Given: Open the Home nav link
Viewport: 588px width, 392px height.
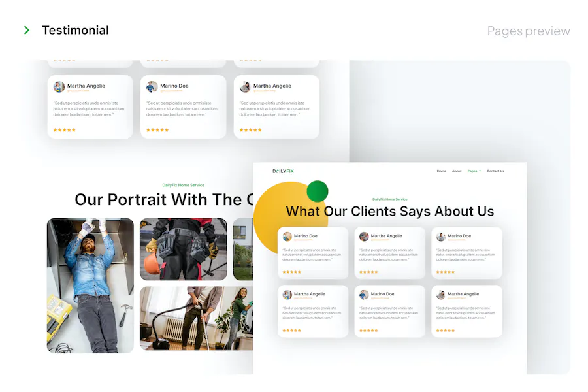Looking at the screenshot, I should [442, 171].
